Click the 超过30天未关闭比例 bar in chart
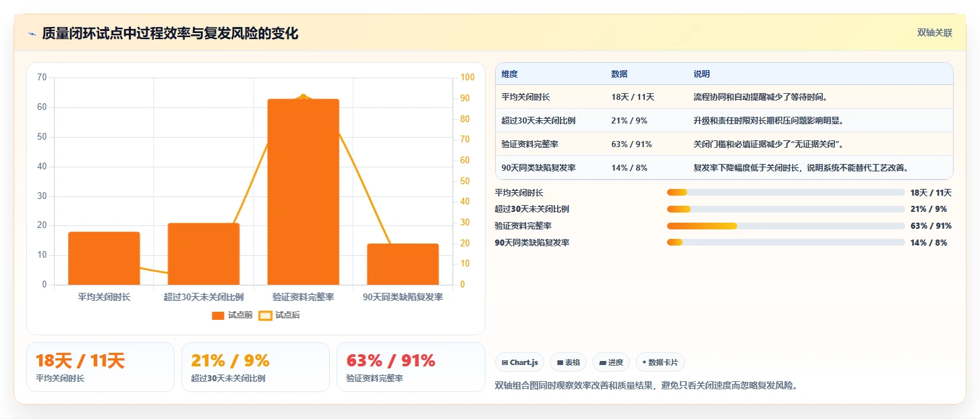This screenshot has height=419, width=980. coord(204,254)
